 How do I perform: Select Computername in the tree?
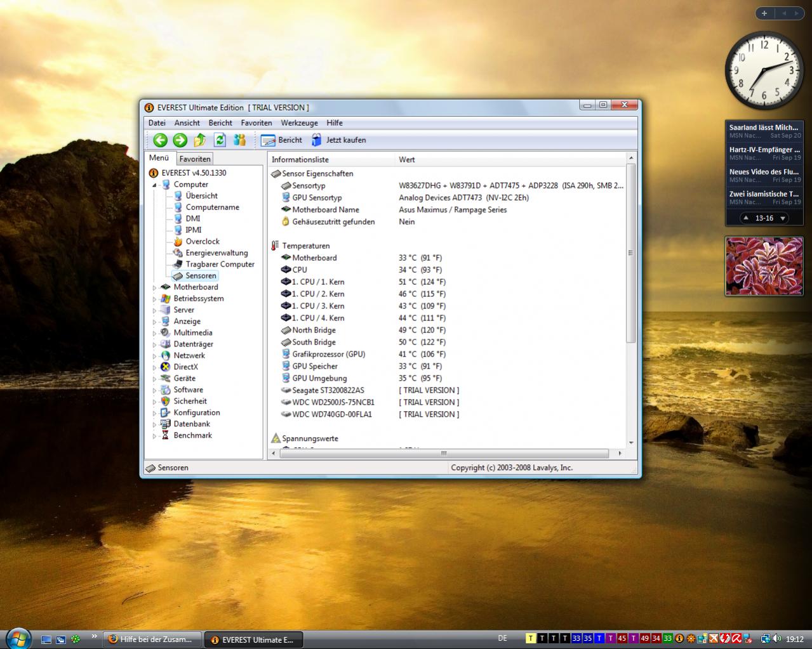click(212, 207)
